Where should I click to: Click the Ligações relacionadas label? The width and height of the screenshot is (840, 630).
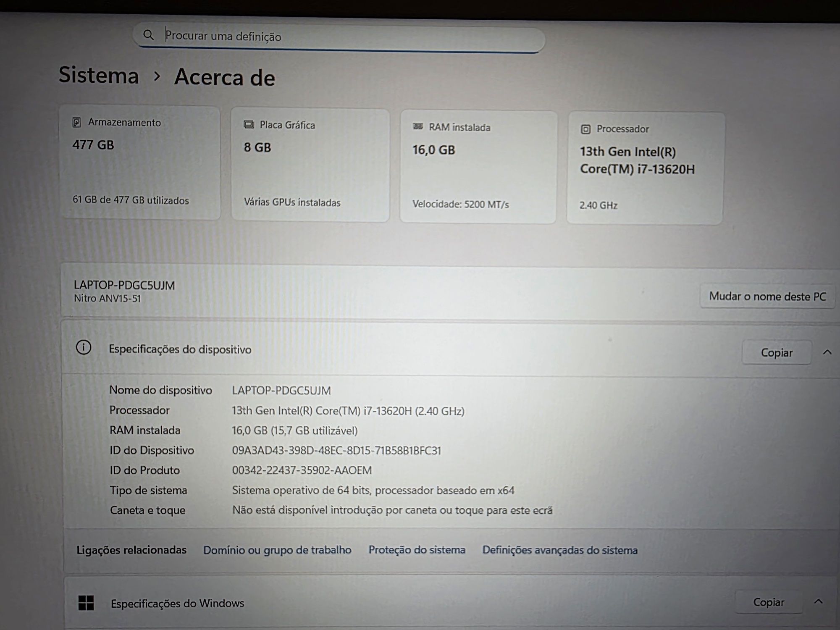point(131,550)
